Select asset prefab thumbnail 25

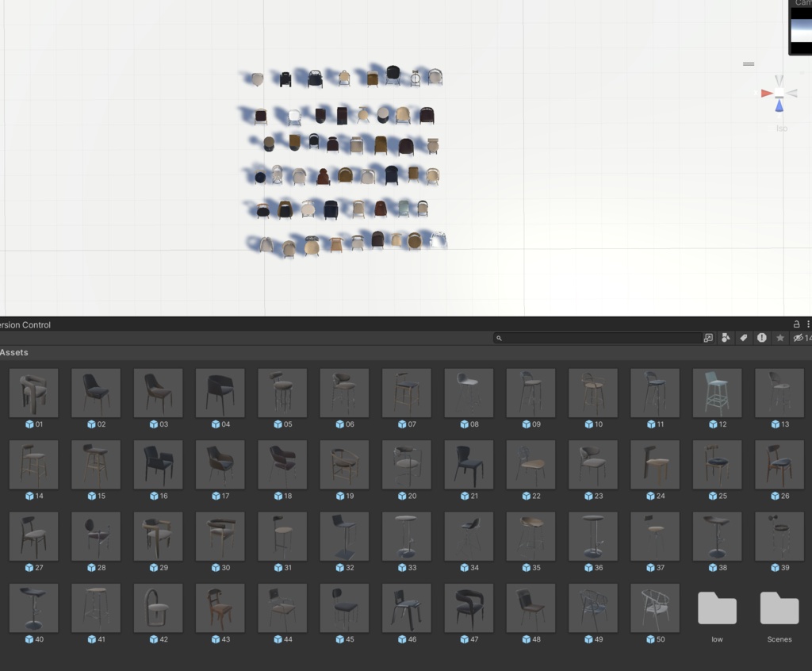click(716, 464)
